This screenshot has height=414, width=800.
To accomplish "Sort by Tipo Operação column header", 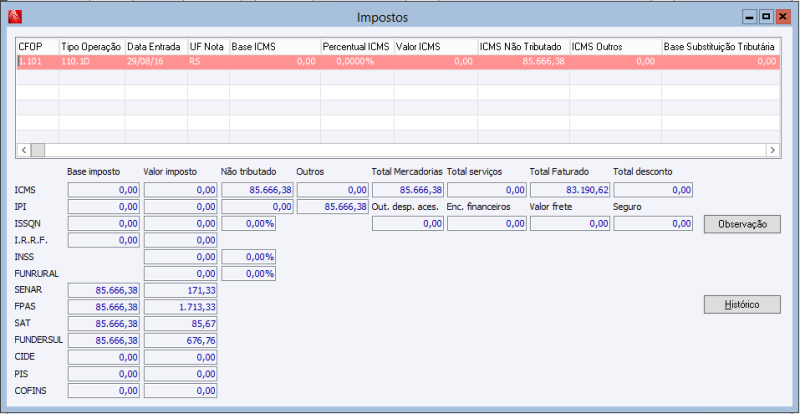I will [x=92, y=46].
